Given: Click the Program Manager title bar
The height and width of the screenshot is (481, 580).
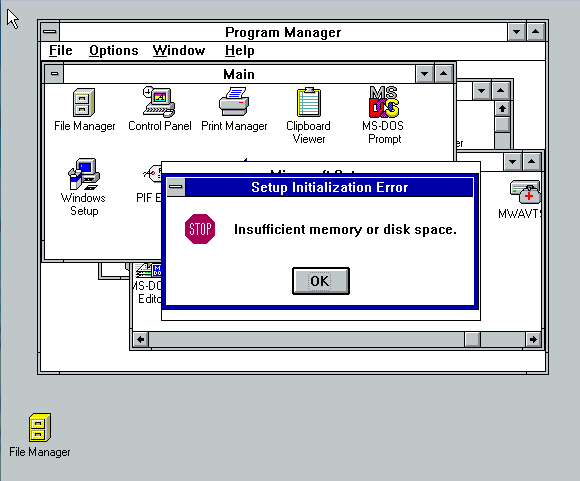Looking at the screenshot, I should (283, 32).
